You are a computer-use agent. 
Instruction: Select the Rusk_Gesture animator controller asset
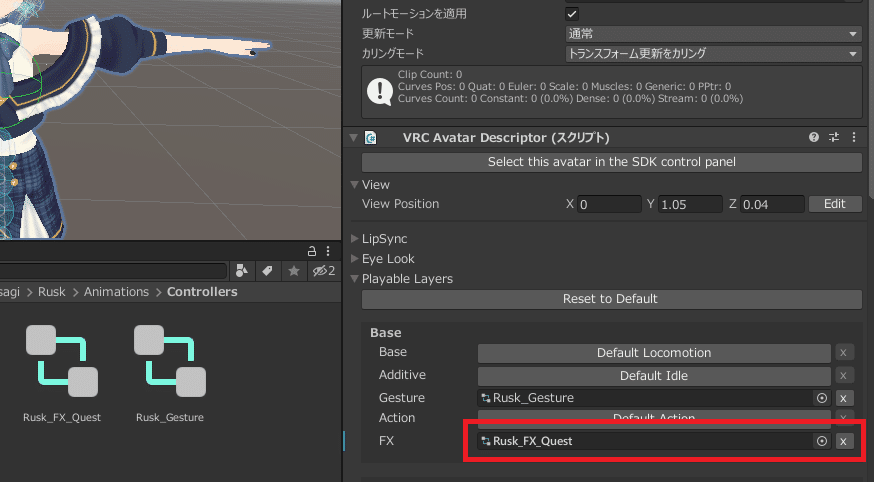pyautogui.click(x=170, y=373)
